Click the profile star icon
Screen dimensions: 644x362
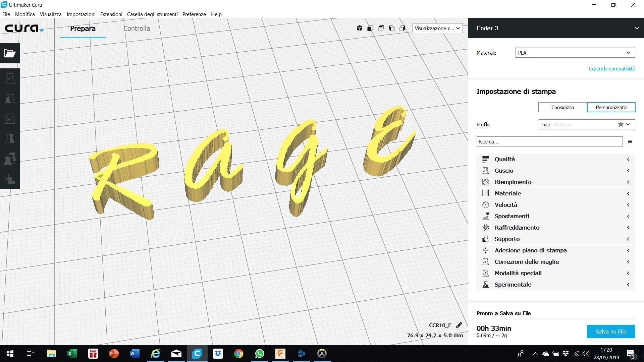coord(621,124)
